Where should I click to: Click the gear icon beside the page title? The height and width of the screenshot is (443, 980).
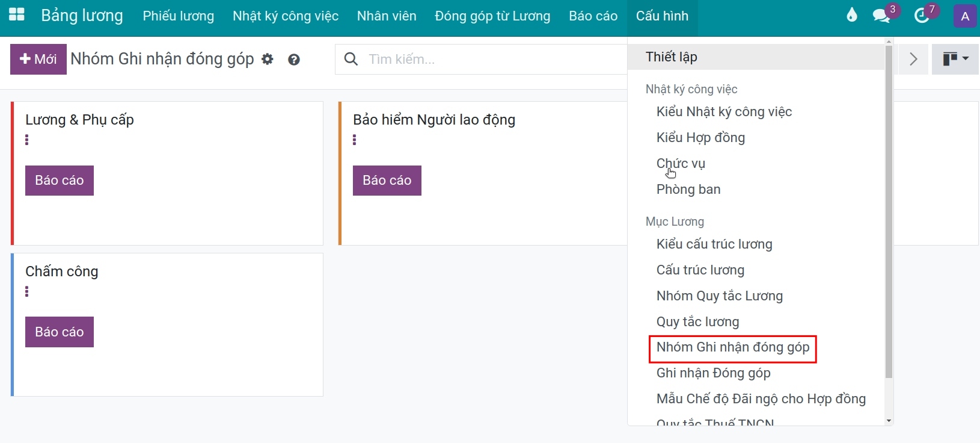268,59
